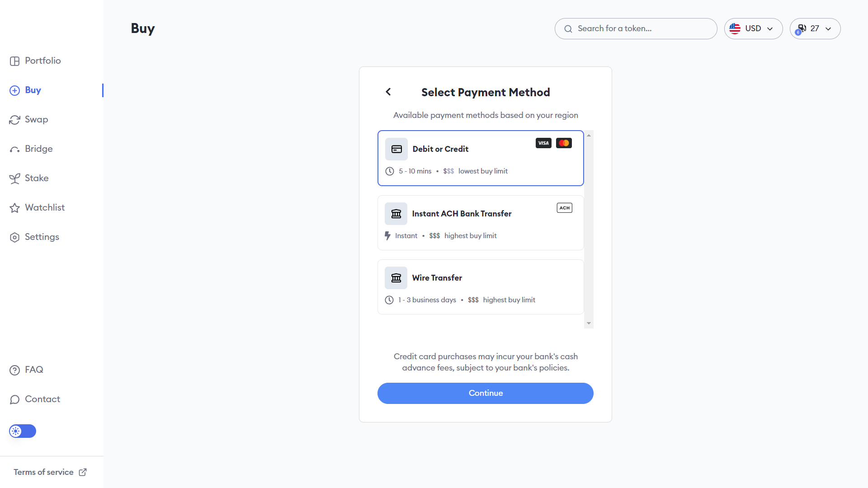
Task: Click the Swap arrows icon
Action: pyautogui.click(x=14, y=120)
